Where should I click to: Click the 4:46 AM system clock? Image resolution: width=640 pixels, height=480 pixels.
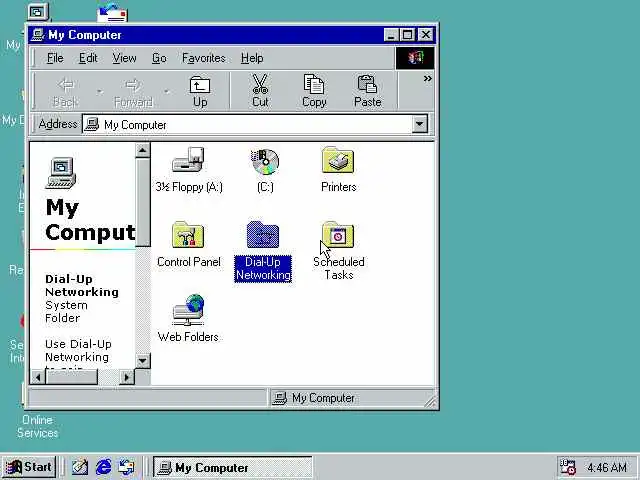[x=607, y=467]
